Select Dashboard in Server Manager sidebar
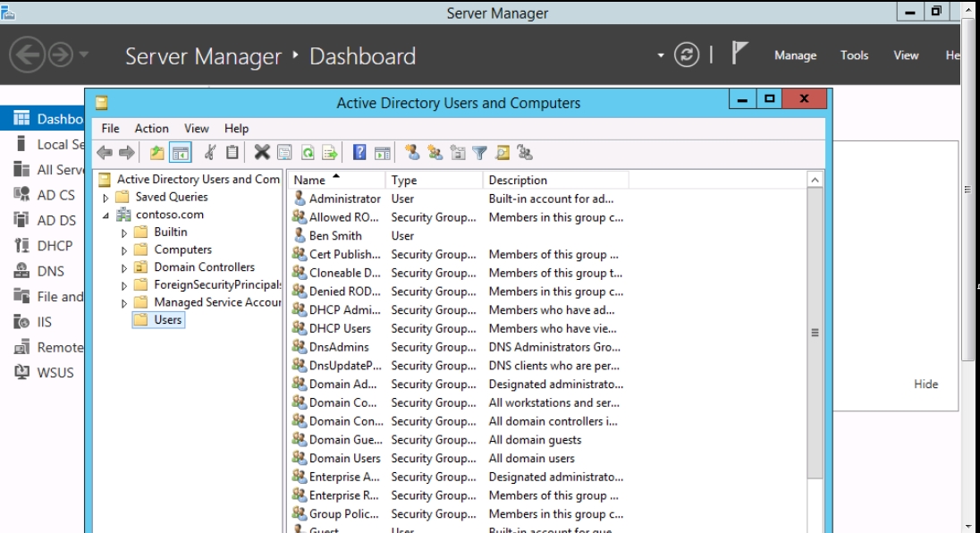The image size is (980, 533). pos(43,119)
